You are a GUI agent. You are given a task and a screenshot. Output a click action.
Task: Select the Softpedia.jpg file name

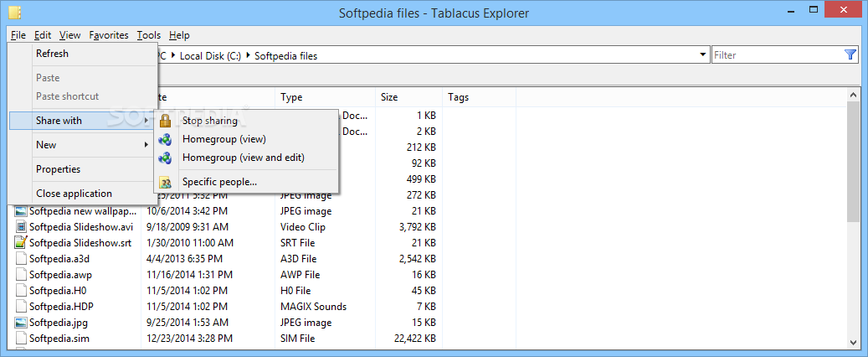coord(58,322)
